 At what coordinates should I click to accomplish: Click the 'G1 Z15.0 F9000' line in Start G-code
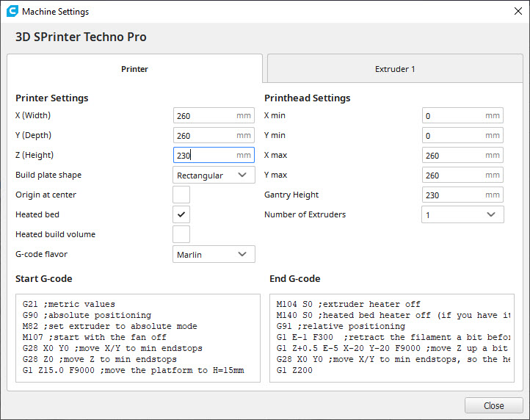133,370
